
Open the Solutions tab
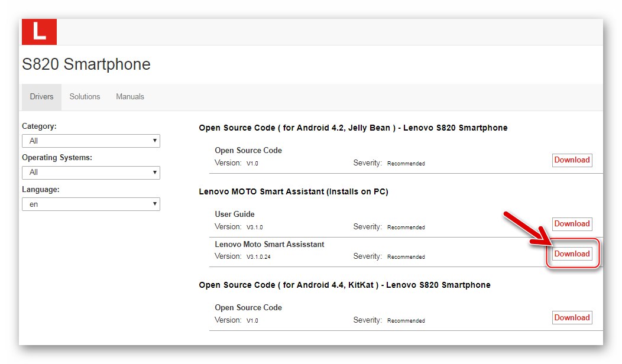85,96
